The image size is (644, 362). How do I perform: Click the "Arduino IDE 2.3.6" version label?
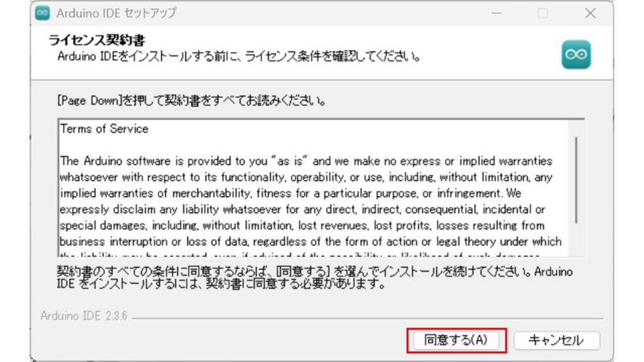(x=84, y=315)
